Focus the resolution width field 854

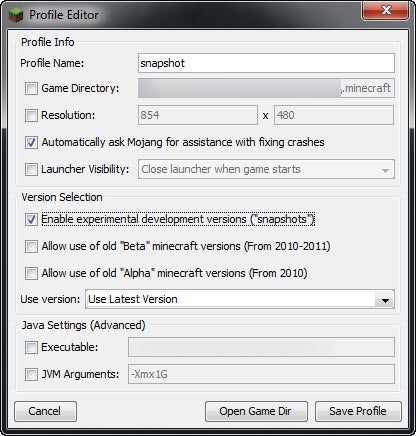[198, 115]
